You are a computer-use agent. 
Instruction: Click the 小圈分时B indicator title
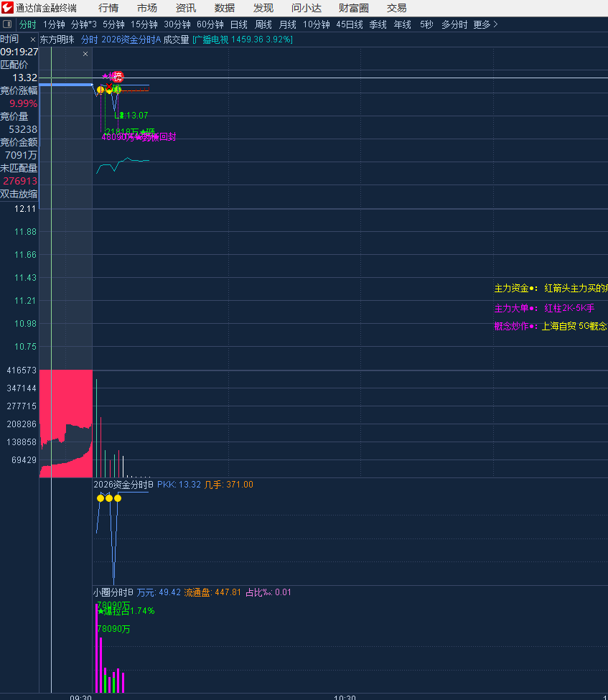tap(113, 592)
